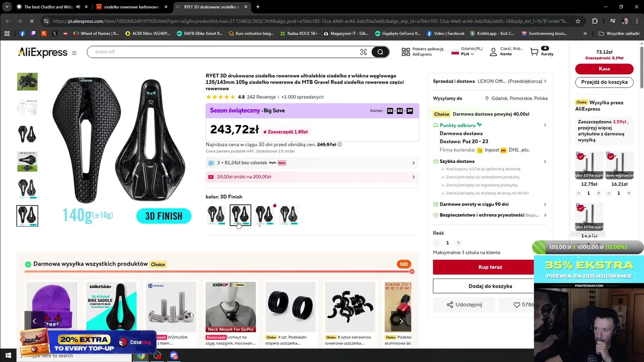Click Dodaj do koszyka button
Viewport: 644px width, 362px height.
point(490,286)
